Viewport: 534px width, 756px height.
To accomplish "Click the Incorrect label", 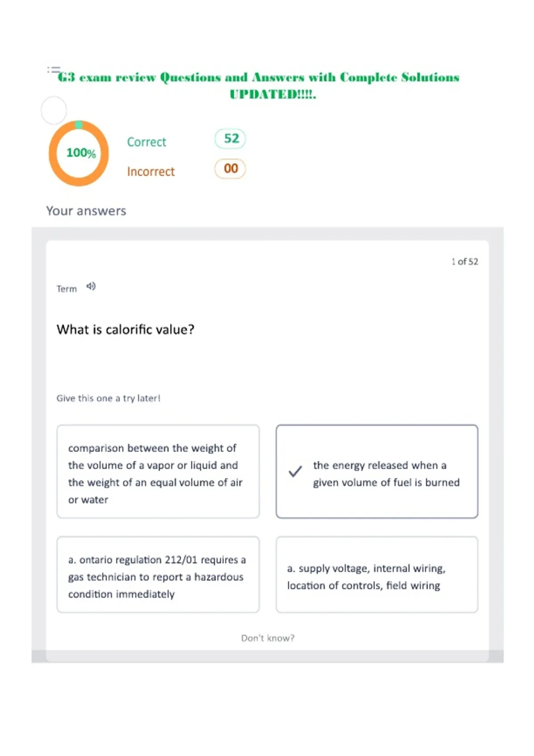I will point(151,172).
